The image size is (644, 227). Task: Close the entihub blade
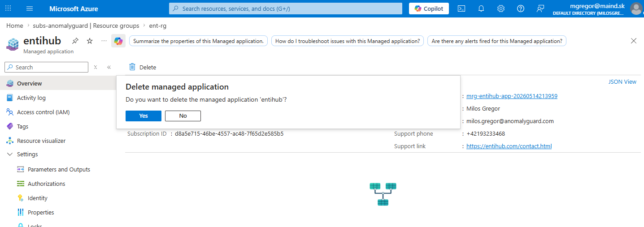pos(634,41)
